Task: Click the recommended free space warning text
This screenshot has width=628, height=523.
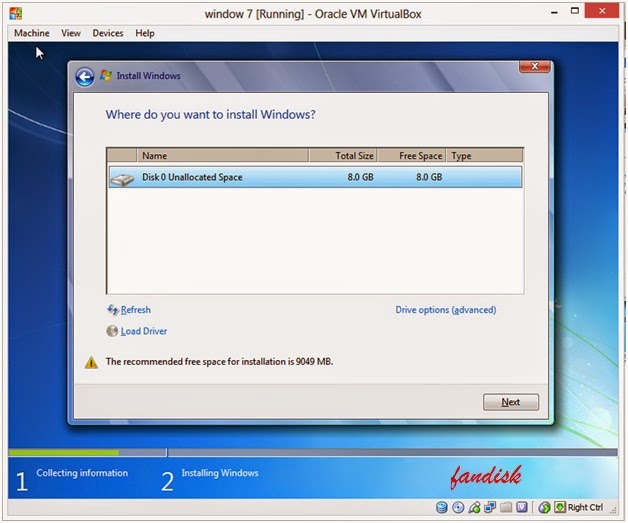Action: pos(219,362)
